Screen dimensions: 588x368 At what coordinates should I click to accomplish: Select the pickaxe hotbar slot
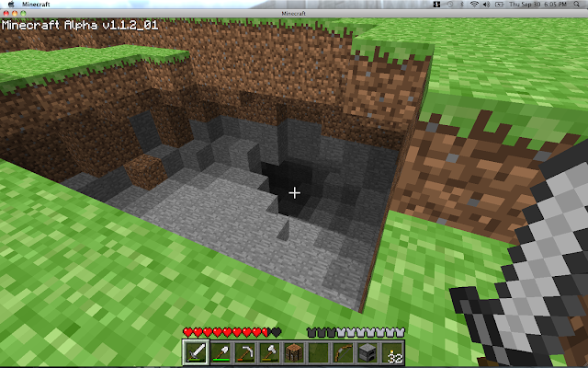pyautogui.click(x=245, y=352)
